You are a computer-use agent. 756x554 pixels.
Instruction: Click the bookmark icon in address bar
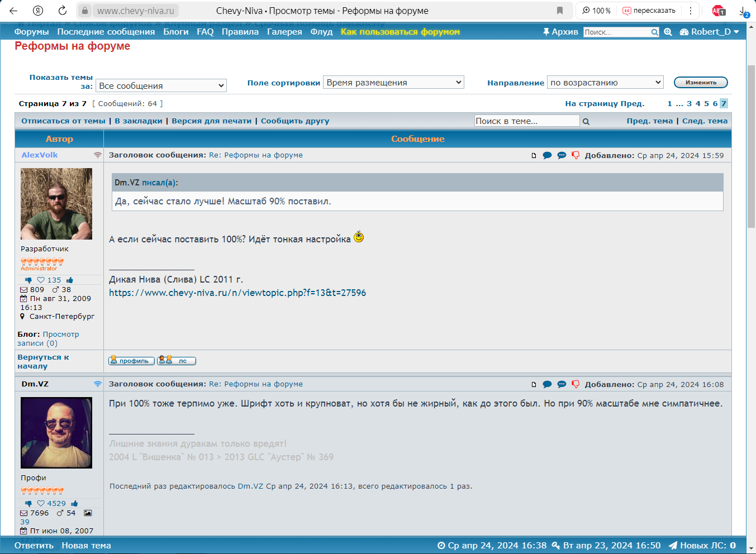(560, 11)
